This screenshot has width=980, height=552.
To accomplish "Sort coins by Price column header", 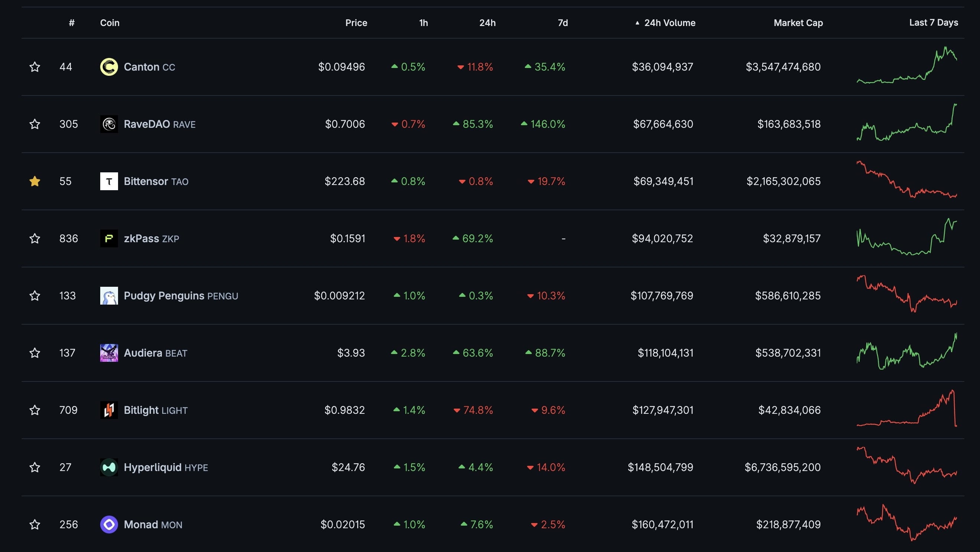I will [356, 23].
